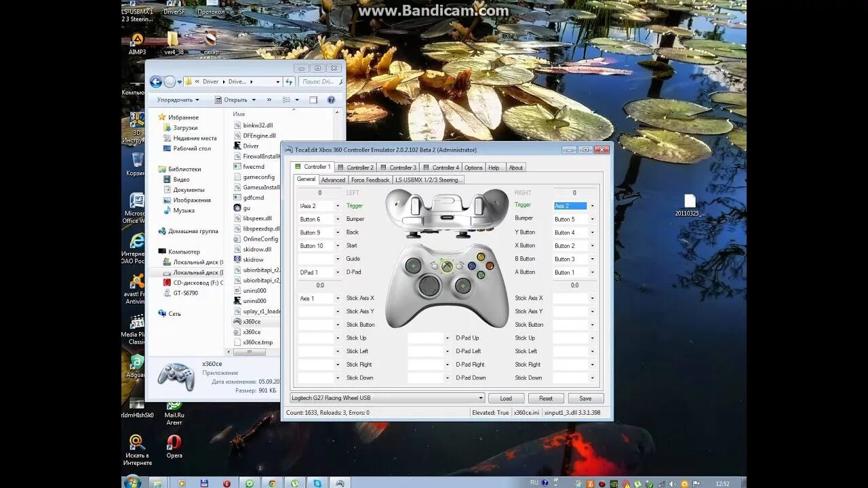868x488 pixels.
Task: Click the Открыть button in Explorer toolbar
Action: (235, 100)
